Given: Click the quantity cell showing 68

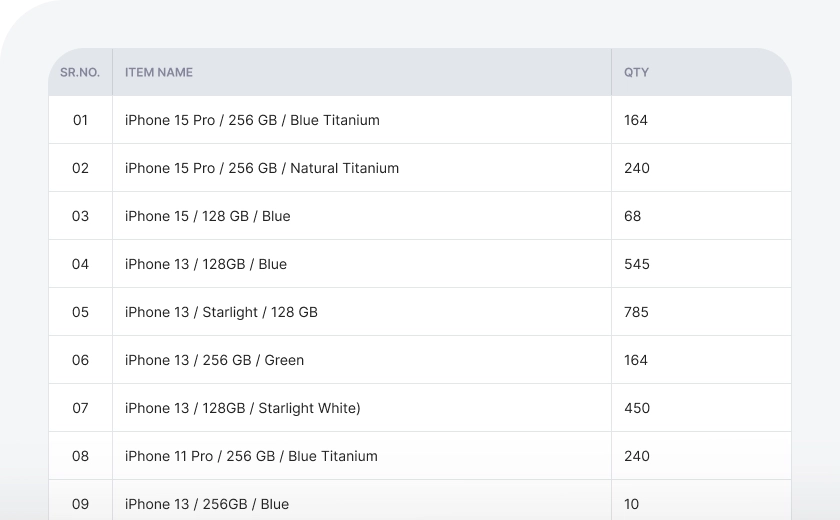Looking at the screenshot, I should [x=633, y=216].
